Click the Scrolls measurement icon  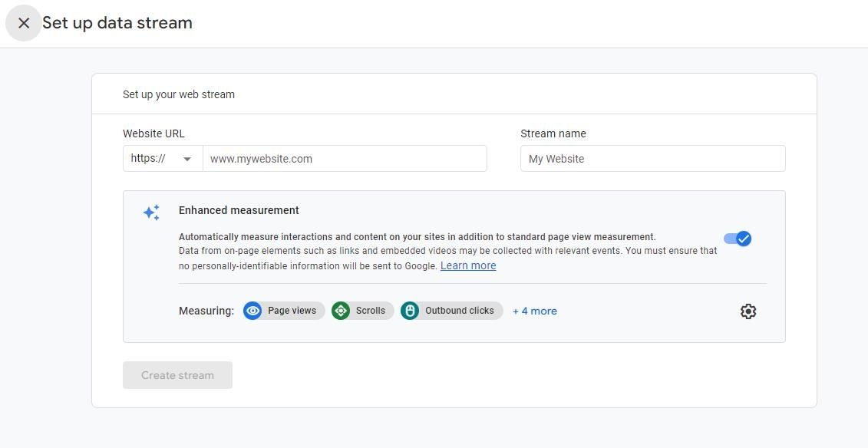coord(341,311)
